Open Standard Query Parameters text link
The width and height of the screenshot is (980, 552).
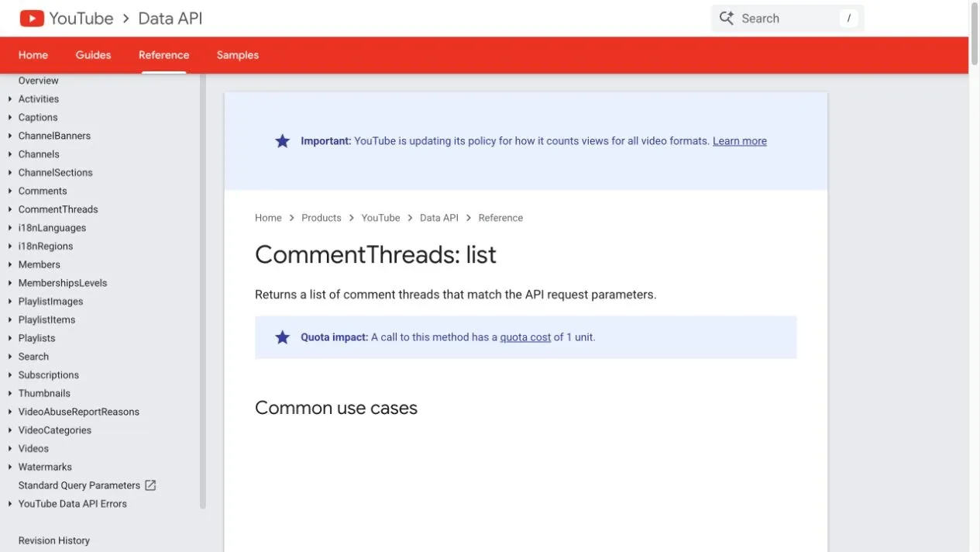[x=79, y=485]
